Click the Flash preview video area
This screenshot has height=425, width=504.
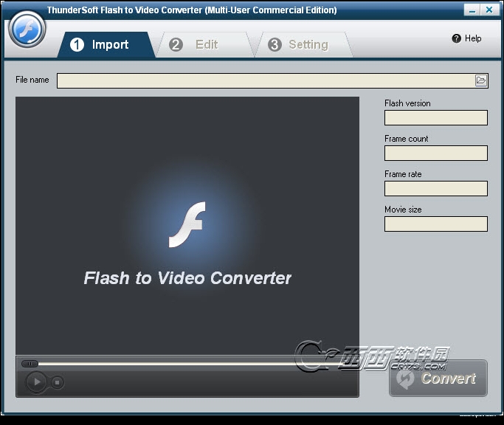(187, 226)
